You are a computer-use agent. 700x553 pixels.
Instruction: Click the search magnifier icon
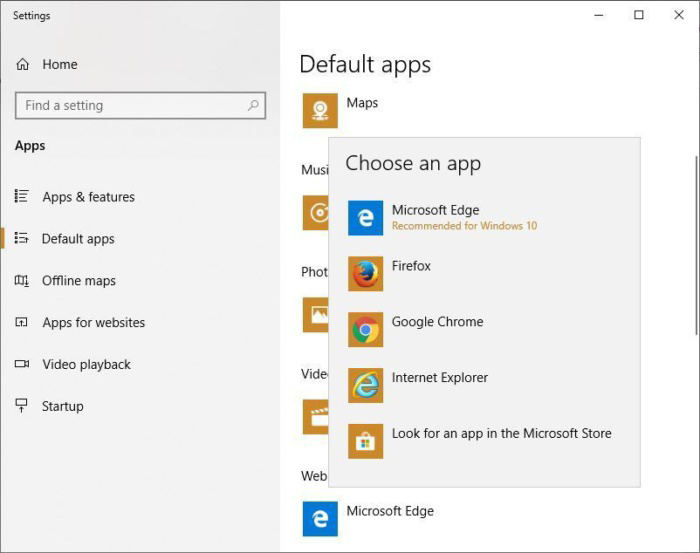click(x=253, y=105)
